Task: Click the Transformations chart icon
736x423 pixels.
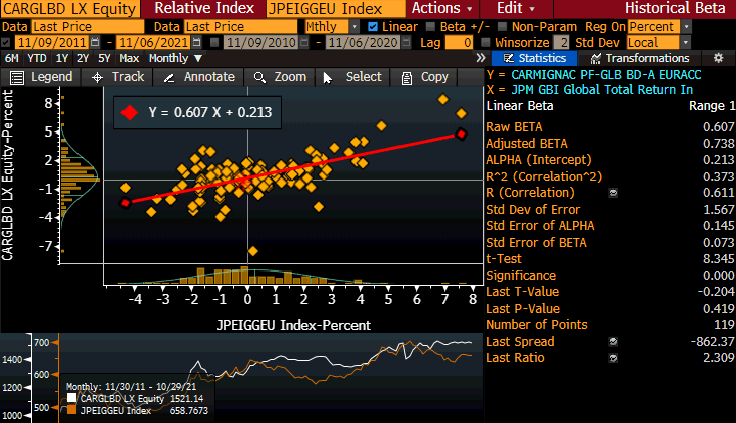Action: tap(596, 58)
